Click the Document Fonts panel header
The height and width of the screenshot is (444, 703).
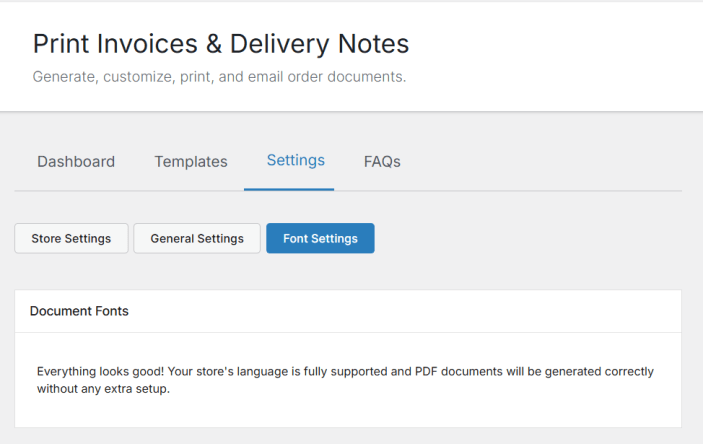click(80, 311)
